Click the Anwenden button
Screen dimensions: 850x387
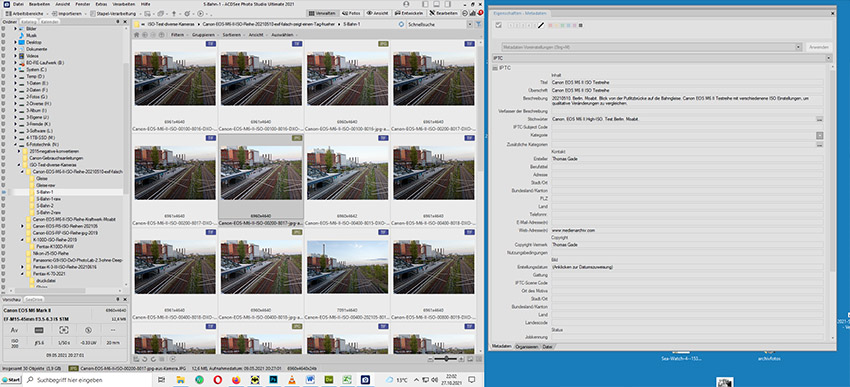819,47
